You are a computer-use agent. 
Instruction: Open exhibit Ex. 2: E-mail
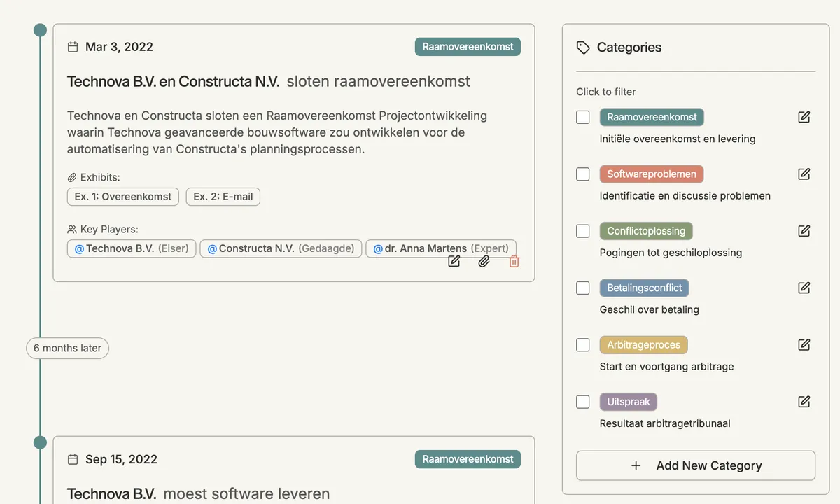click(x=223, y=197)
